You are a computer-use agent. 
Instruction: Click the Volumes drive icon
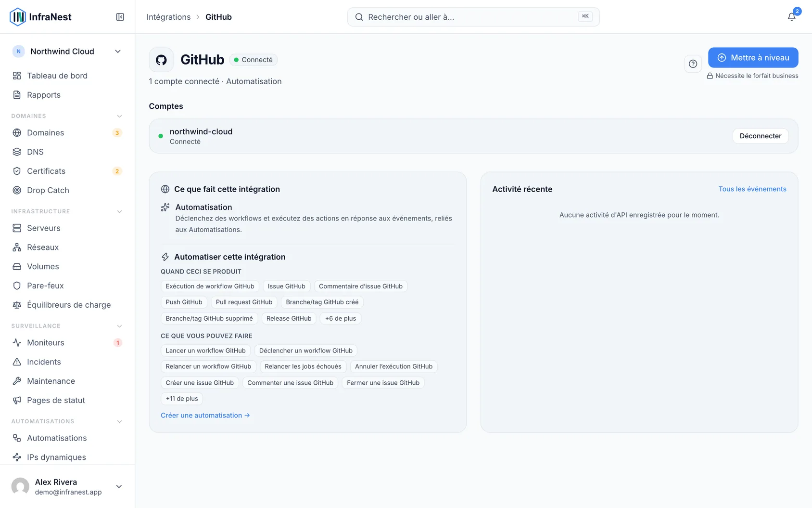click(17, 266)
